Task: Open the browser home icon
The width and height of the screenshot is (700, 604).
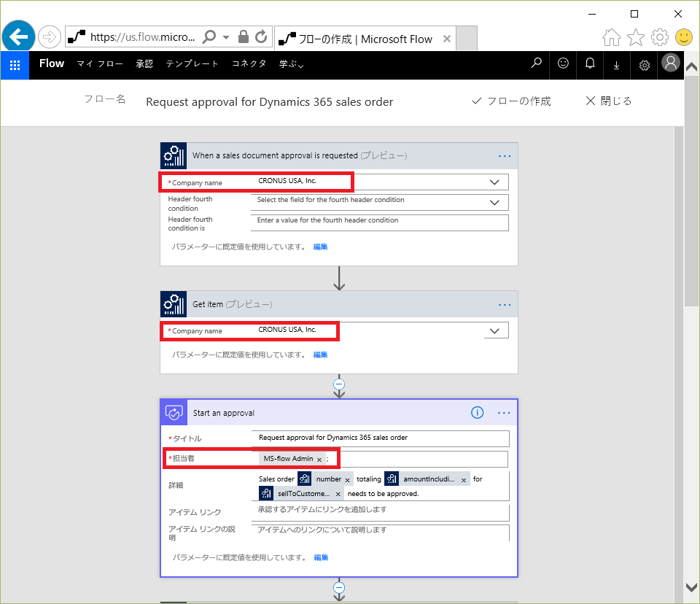Action: point(612,37)
